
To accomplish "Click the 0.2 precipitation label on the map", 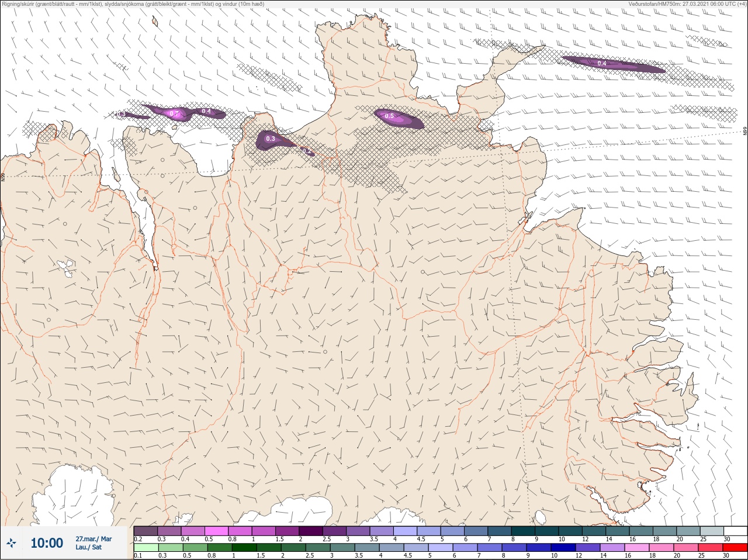I will (x=306, y=151).
